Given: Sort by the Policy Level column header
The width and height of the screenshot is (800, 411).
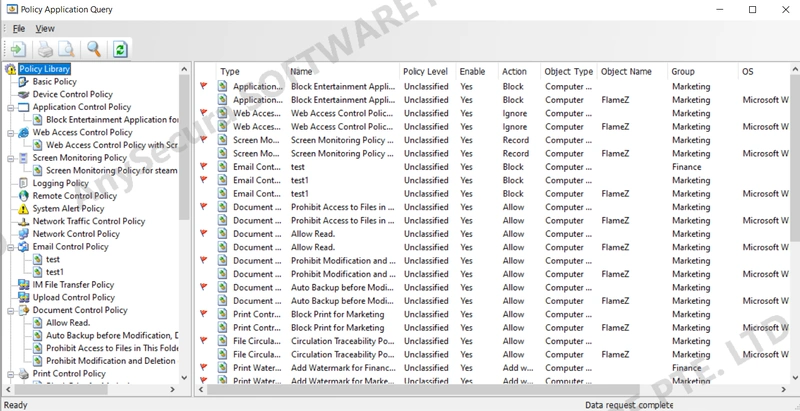Looking at the screenshot, I should [428, 71].
